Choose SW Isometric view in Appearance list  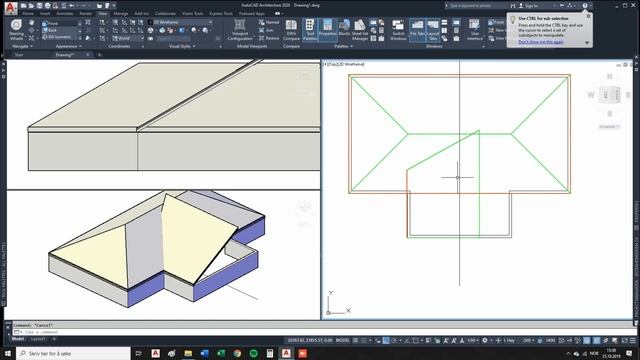[x=61, y=37]
